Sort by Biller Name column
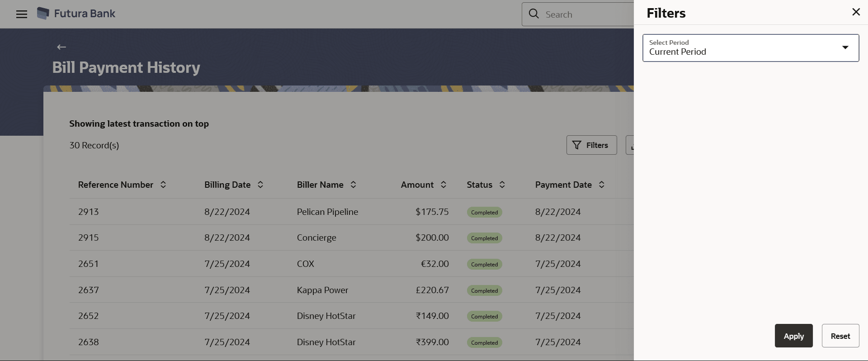 click(354, 185)
